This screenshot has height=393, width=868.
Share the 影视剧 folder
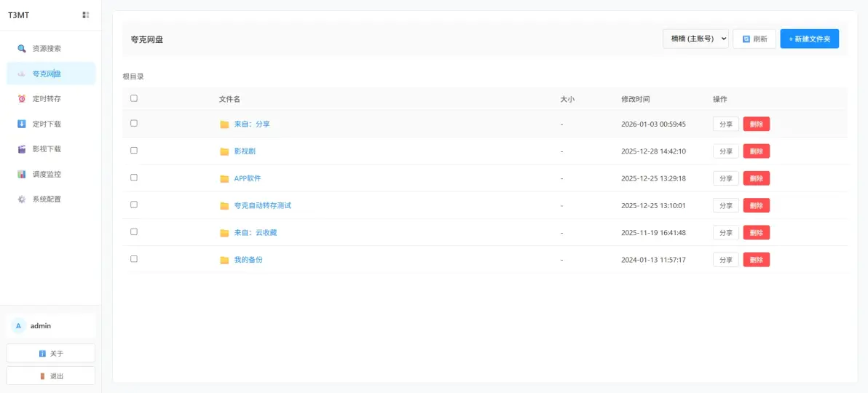726,151
